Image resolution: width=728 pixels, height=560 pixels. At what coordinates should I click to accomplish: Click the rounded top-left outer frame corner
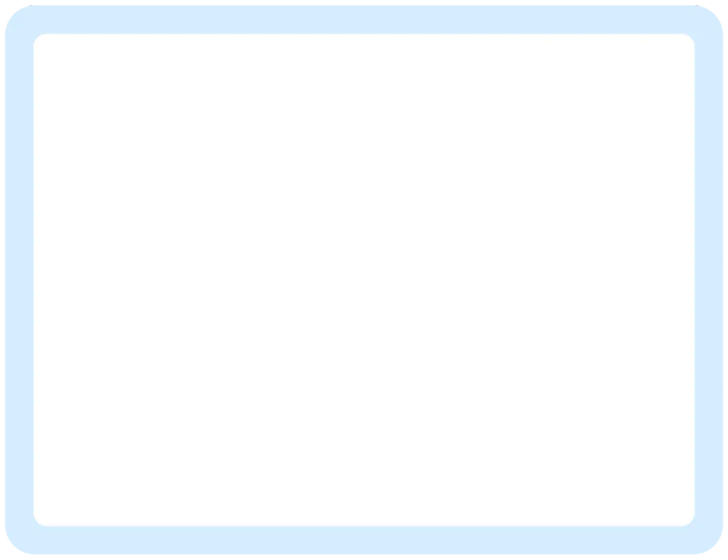15,15
